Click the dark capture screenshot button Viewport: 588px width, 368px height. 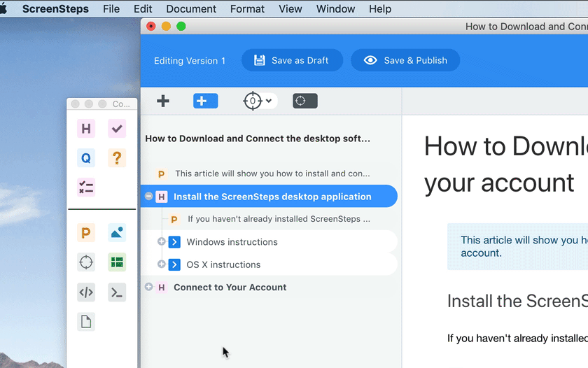coord(305,101)
